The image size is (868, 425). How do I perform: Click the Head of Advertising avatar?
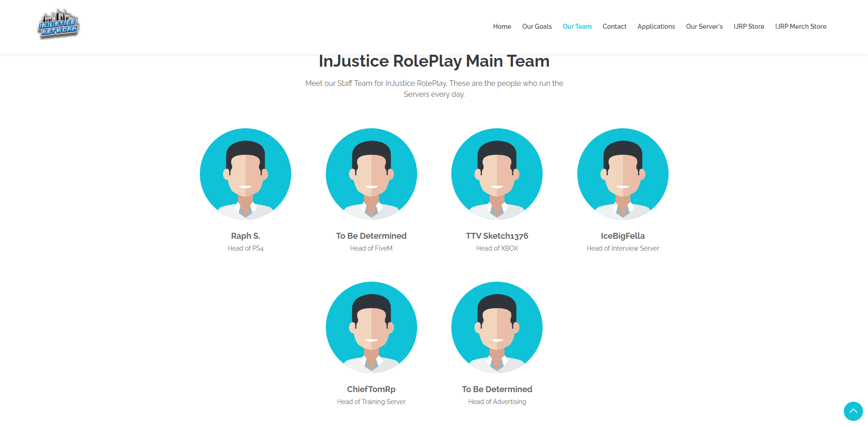point(497,327)
